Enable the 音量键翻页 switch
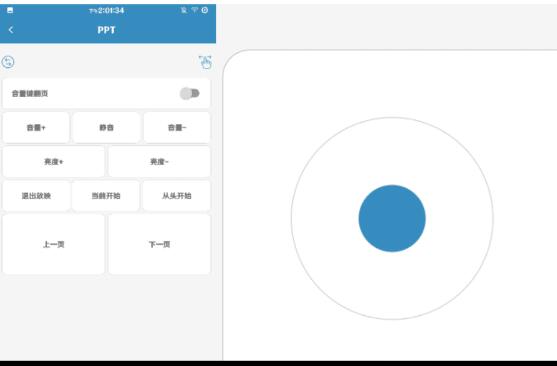 point(190,93)
